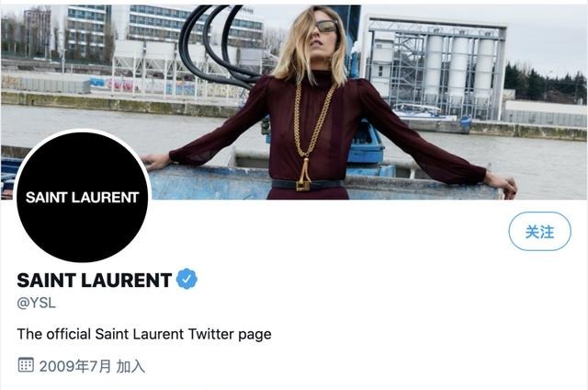Screen dimensions: 588x390
Task: Click the 关注 follow button
Action: click(539, 231)
